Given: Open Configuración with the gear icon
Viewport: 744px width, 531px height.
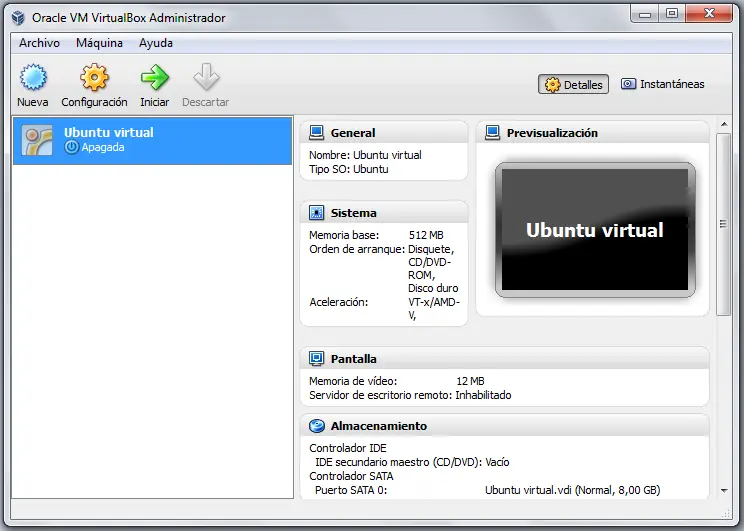Looking at the screenshot, I should pos(94,77).
